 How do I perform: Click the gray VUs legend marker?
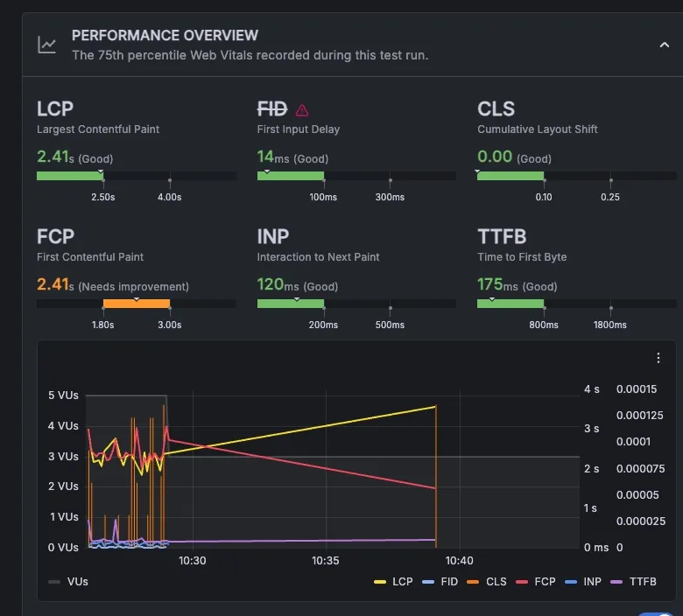(x=54, y=581)
